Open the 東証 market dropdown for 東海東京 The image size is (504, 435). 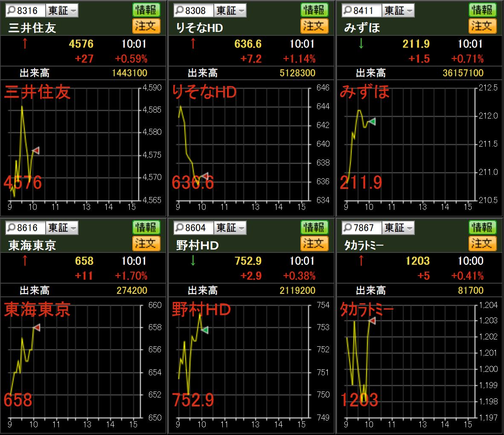pos(62,227)
